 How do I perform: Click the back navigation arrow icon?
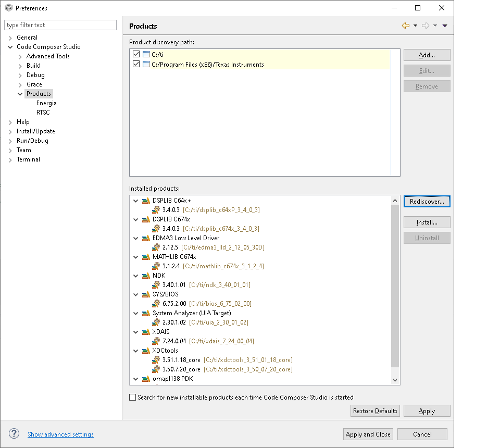pyautogui.click(x=406, y=26)
